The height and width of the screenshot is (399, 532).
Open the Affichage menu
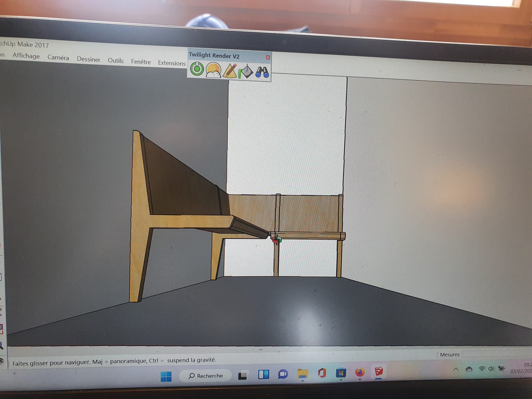pos(26,56)
